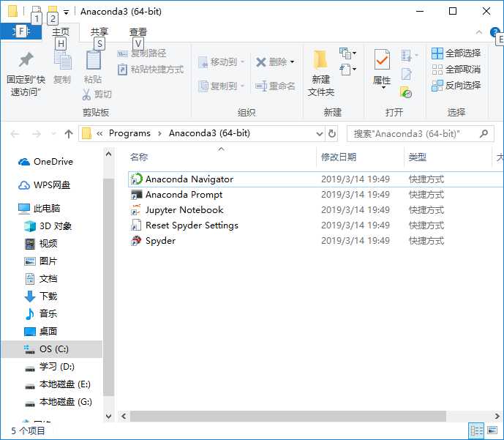This screenshot has height=440, width=504.
Task: Open Videos (视频) folder
Action: [41, 244]
